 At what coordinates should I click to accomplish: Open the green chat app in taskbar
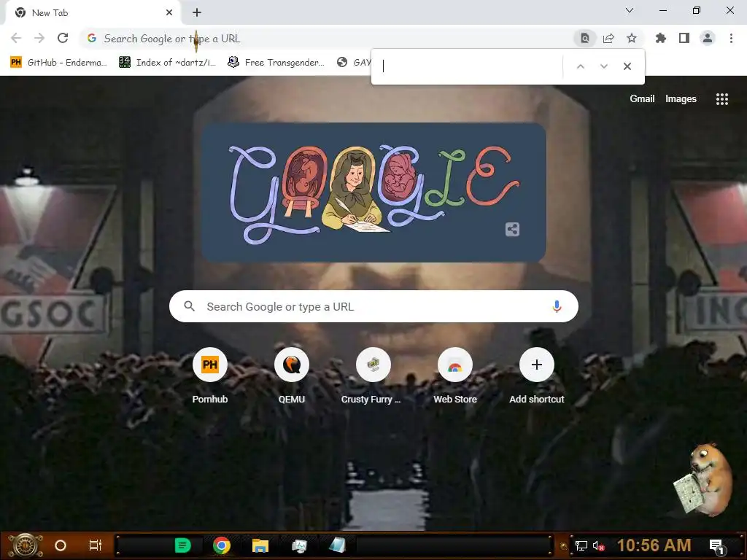183,545
